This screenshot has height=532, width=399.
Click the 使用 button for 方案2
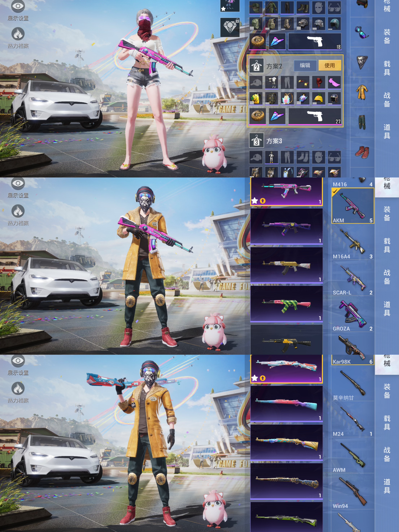click(330, 66)
